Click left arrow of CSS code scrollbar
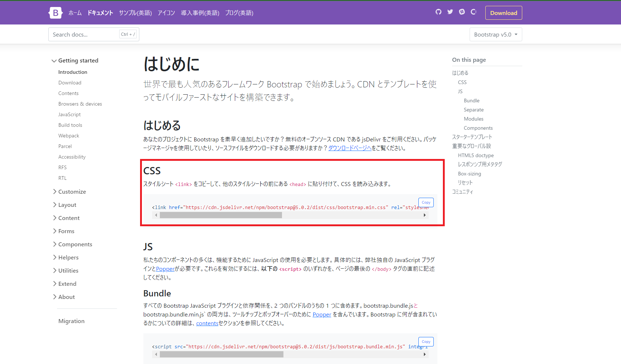 156,215
